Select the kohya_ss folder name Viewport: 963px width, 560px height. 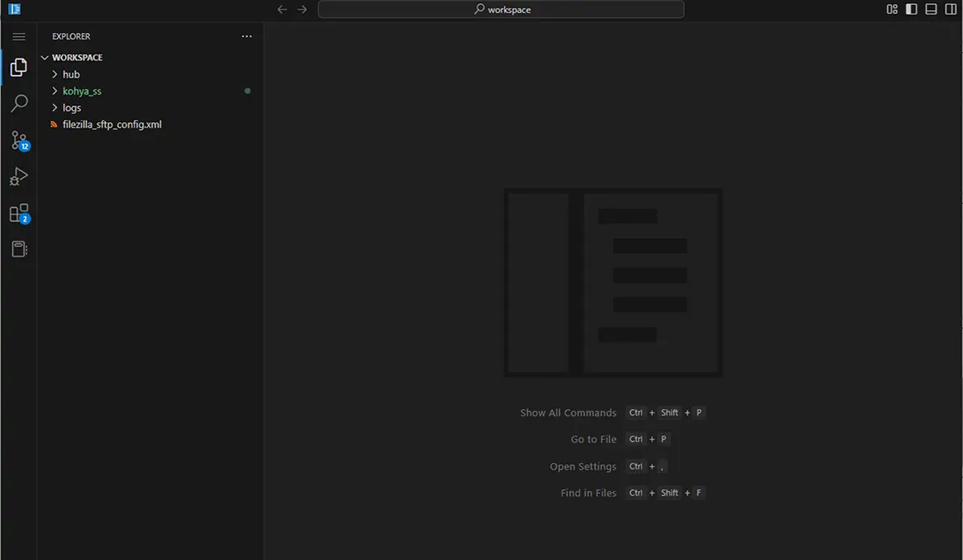pyautogui.click(x=82, y=91)
